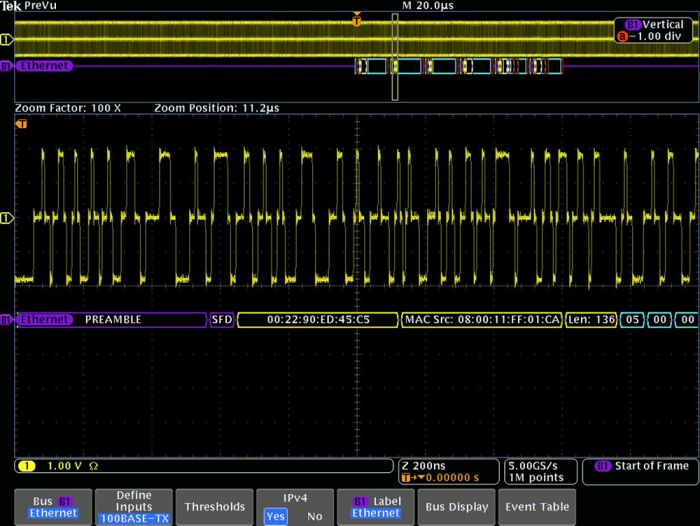The height and width of the screenshot is (526, 700).
Task: Click the yellow channel 1 badge in readout bar
Action: (x=24, y=466)
